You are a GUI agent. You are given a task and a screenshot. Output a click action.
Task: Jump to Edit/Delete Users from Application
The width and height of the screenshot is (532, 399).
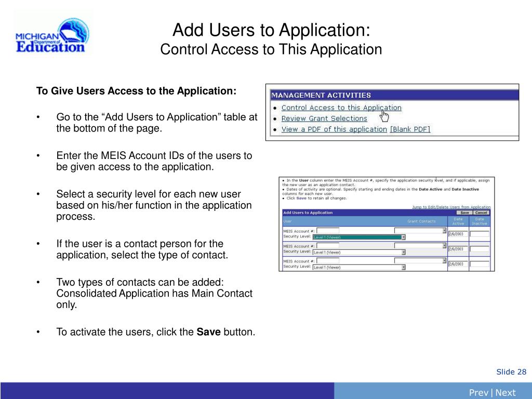[451, 207]
